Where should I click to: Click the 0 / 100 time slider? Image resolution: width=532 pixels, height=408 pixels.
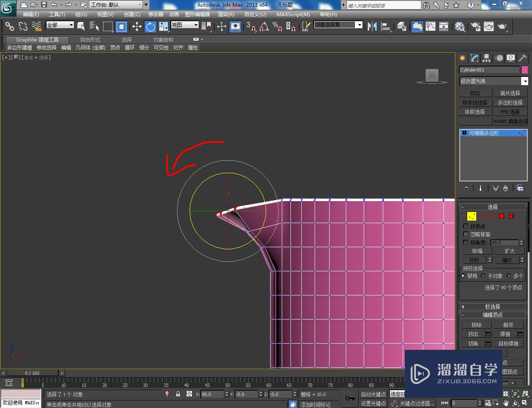pyautogui.click(x=32, y=373)
